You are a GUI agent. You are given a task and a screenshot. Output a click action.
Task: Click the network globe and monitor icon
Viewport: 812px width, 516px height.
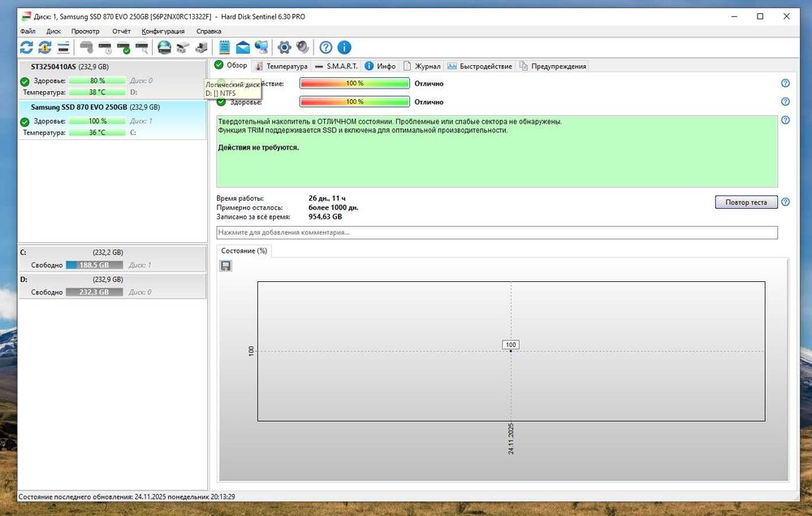tap(261, 48)
